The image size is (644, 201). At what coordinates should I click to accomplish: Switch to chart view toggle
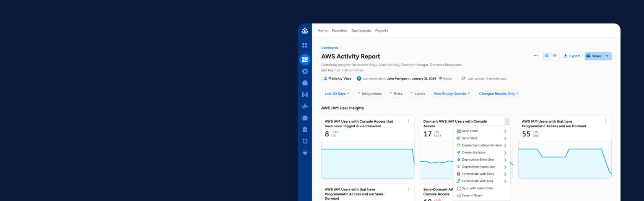pos(547,56)
